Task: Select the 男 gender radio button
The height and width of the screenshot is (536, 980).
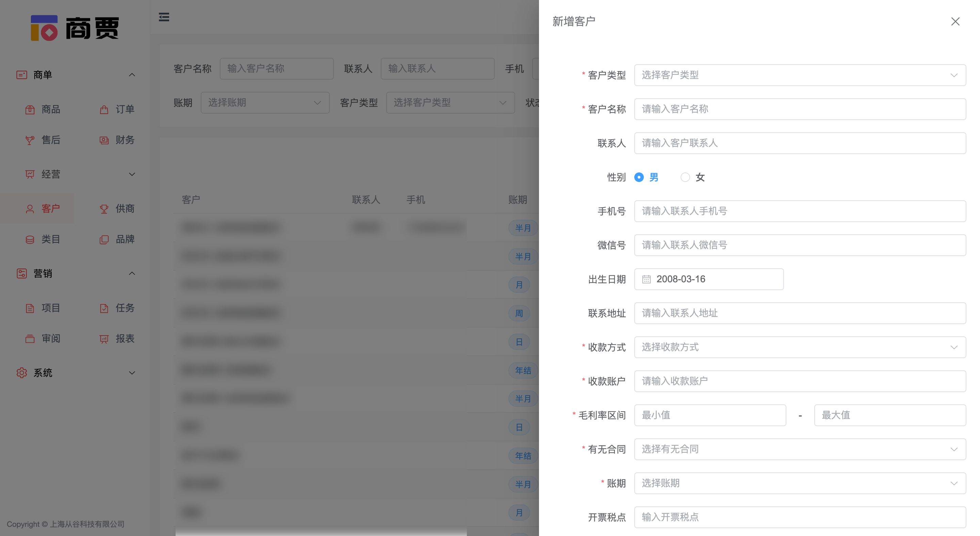Action: (639, 177)
